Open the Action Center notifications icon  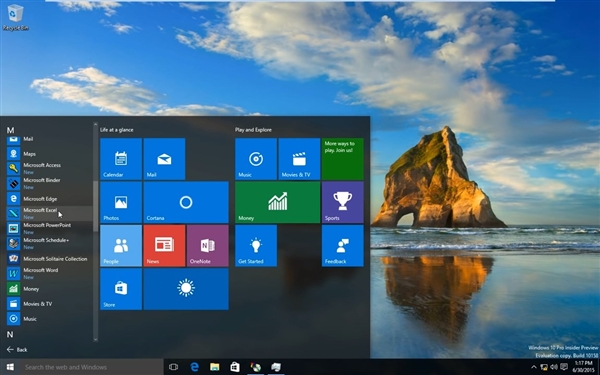pos(564,367)
